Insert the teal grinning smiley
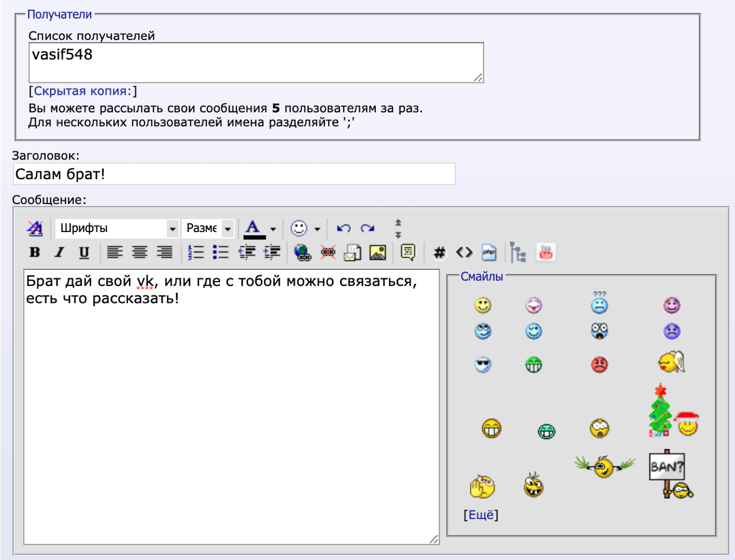Viewport: 735px width, 560px height. pos(546,431)
